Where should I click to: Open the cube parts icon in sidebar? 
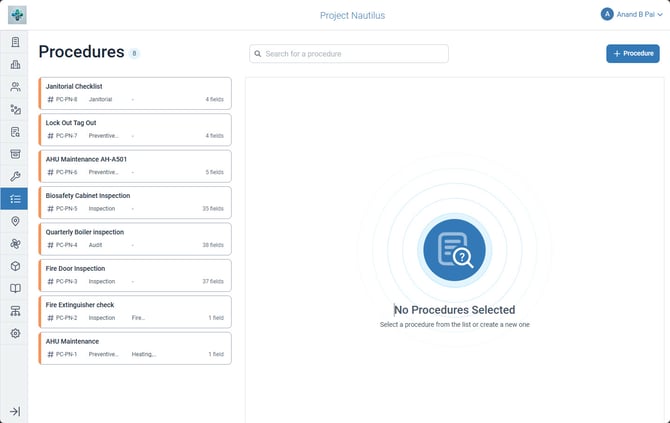pyautogui.click(x=15, y=266)
